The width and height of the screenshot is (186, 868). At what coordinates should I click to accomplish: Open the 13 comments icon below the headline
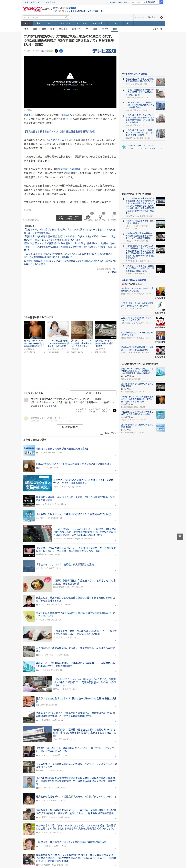[43, 51]
